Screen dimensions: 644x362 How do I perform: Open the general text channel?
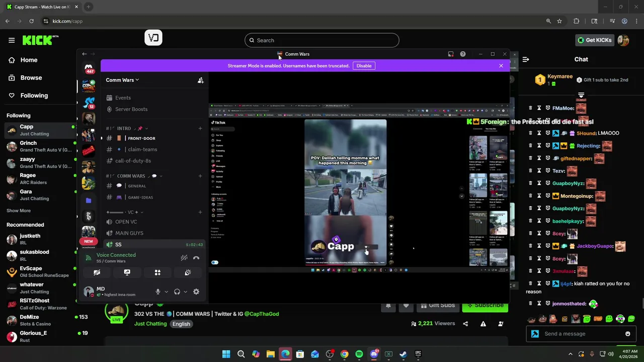coord(153,186)
